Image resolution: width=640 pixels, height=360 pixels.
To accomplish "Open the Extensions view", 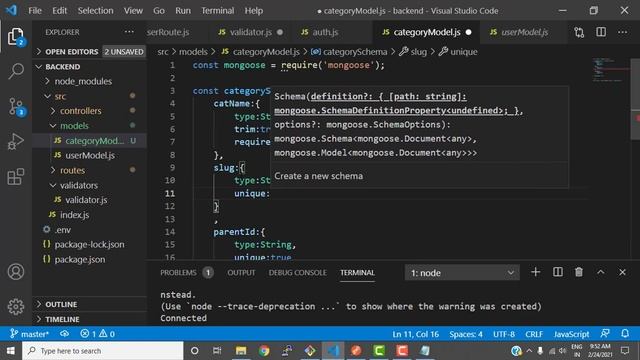I will coord(16,176).
